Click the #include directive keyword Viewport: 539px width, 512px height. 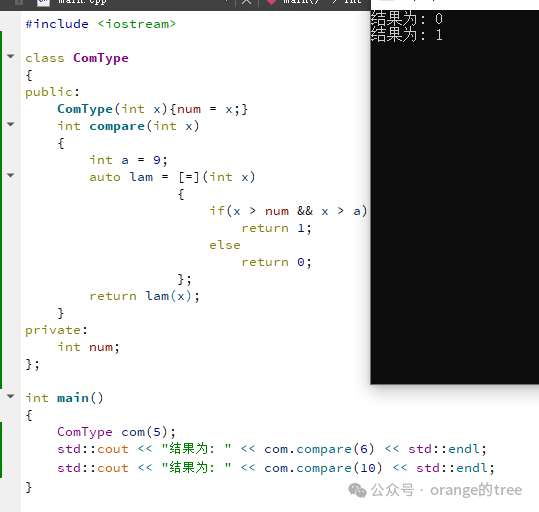click(57, 24)
